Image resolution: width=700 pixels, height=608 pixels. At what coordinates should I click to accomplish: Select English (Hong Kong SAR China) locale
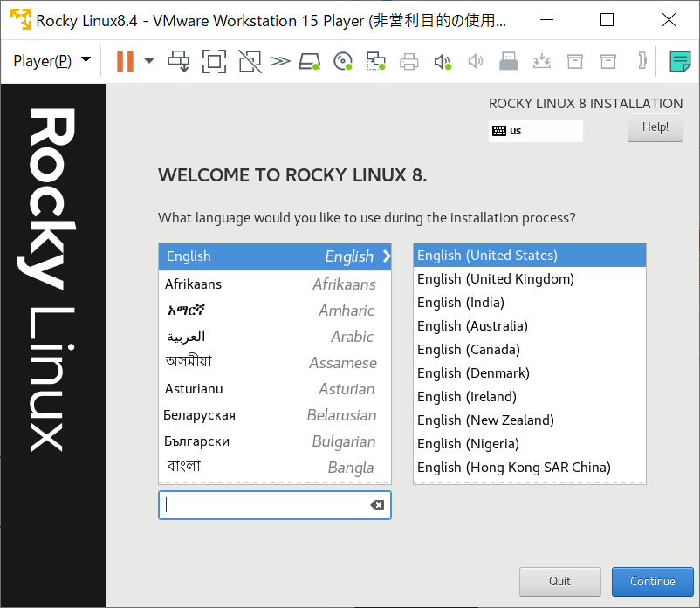tap(530, 468)
